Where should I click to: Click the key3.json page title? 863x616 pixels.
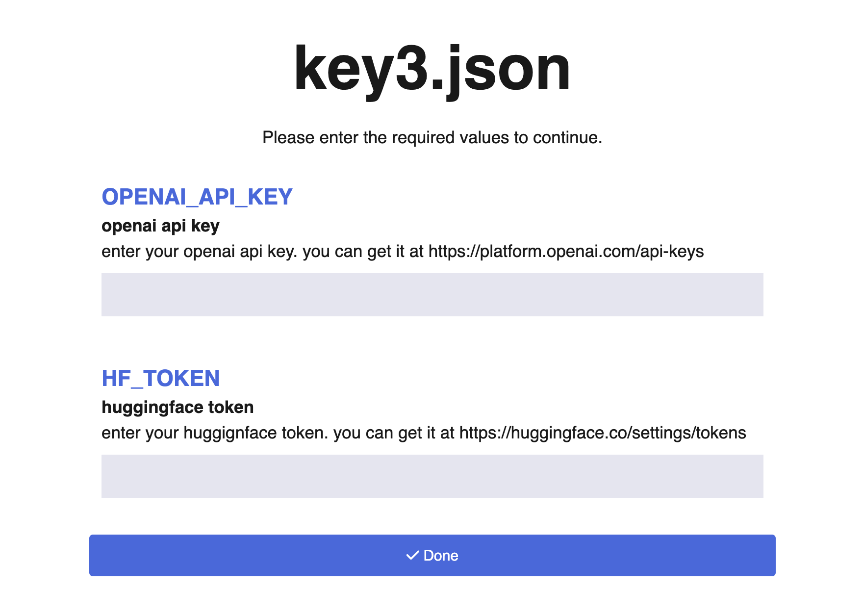pos(432,69)
